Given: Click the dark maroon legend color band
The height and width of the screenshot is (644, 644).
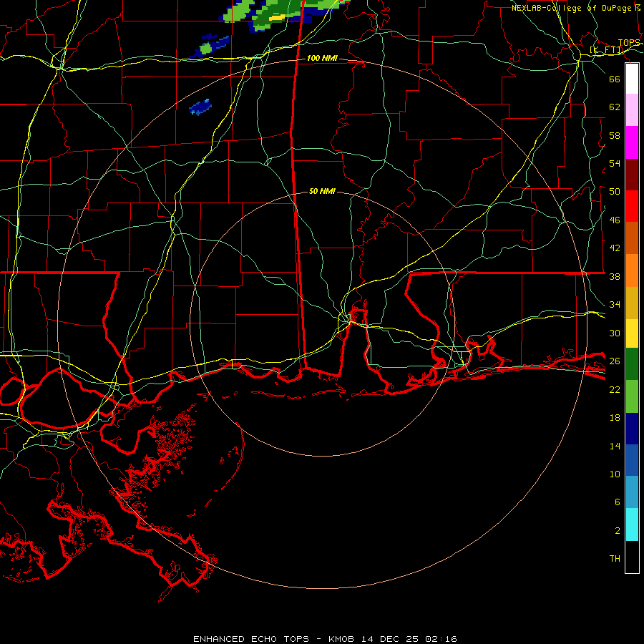Looking at the screenshot, I should point(632,175).
